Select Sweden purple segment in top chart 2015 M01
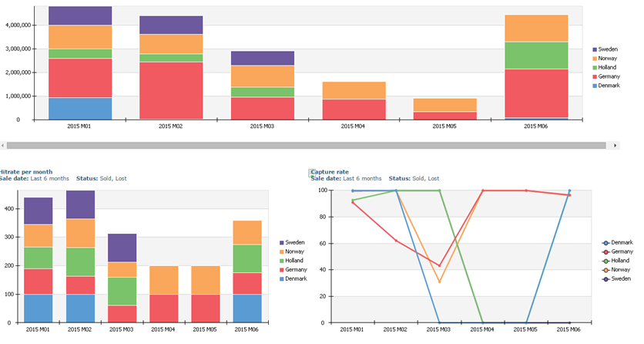Screen dimensions: 644x344 coord(80,15)
